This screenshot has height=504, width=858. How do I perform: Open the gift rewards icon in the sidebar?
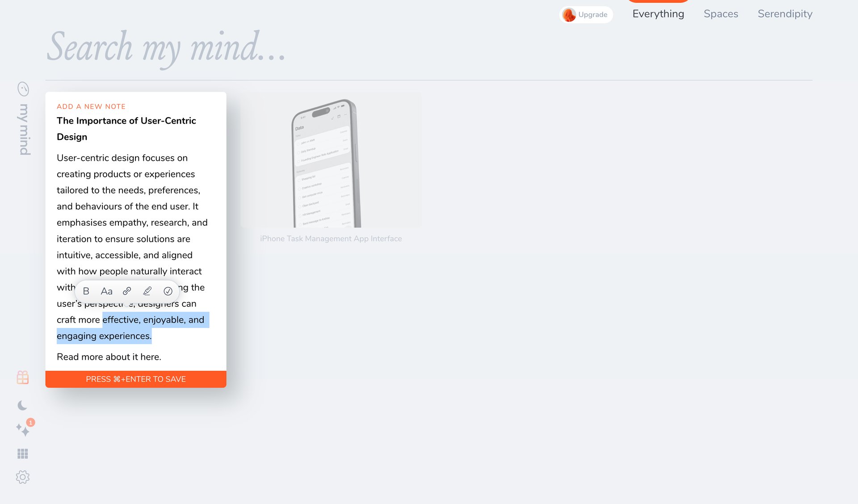coord(22,378)
